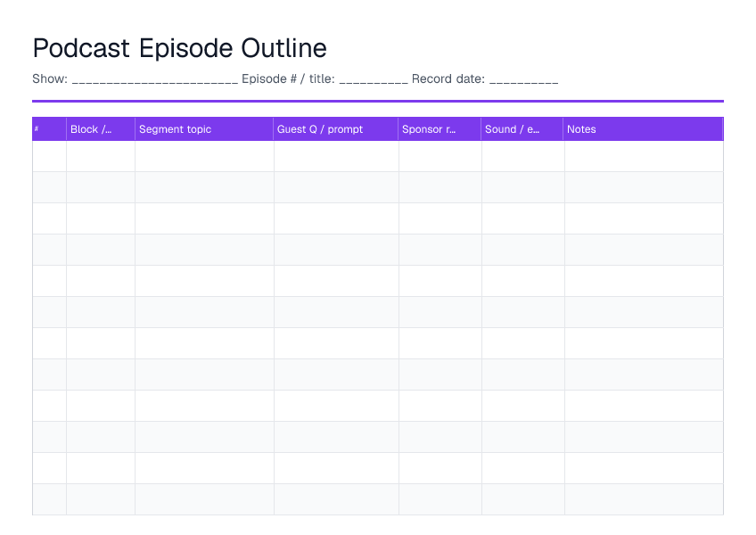Select the Block /… column header

101,128
